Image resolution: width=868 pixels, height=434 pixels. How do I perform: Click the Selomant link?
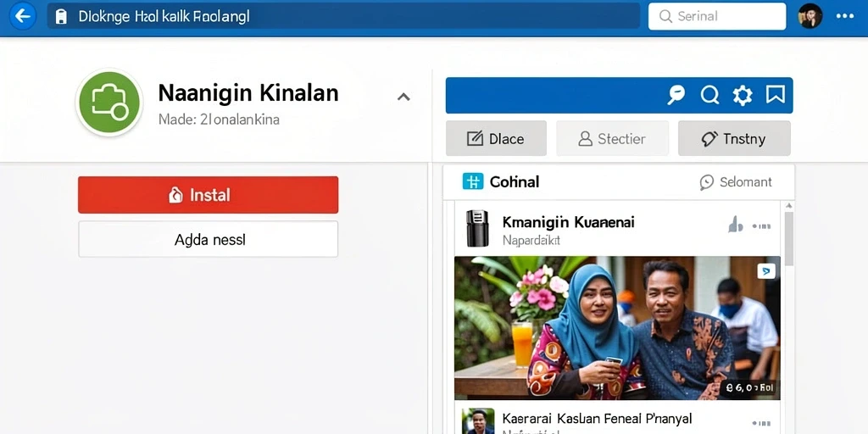pos(736,182)
